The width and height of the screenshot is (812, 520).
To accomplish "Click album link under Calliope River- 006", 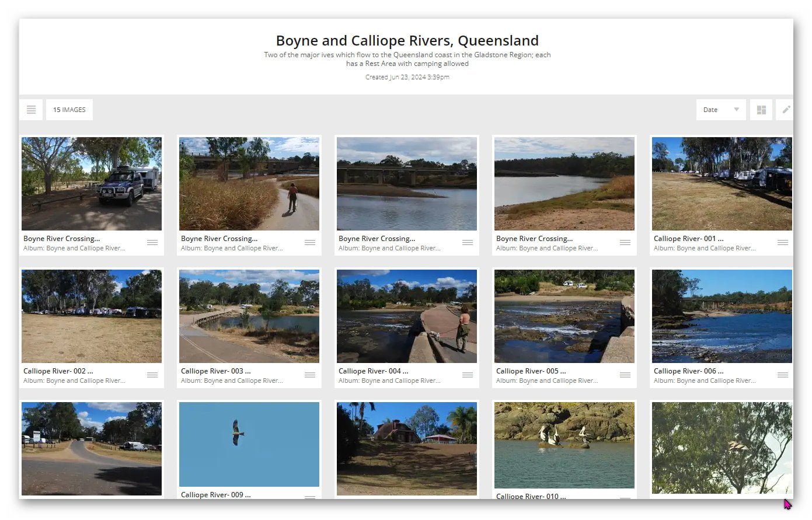I will 704,381.
